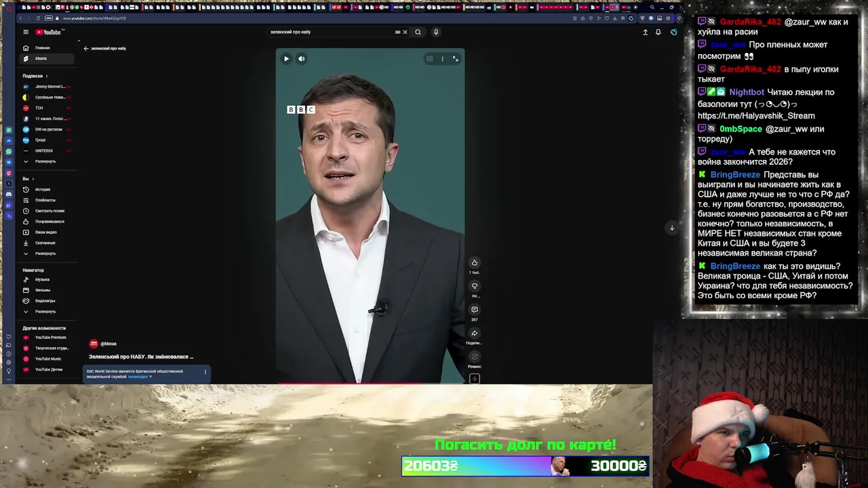Open Messenger in browser side panel
Screen dimensions: 868x488
9,140
